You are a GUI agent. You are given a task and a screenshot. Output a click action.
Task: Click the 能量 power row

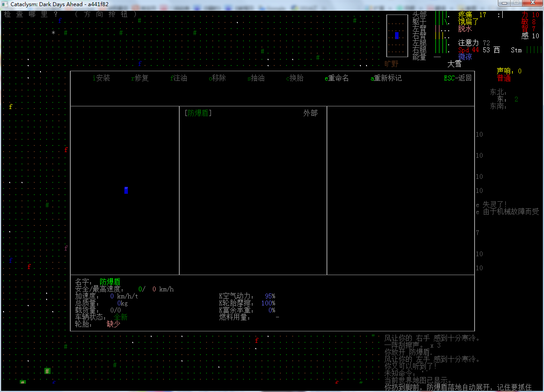point(427,57)
